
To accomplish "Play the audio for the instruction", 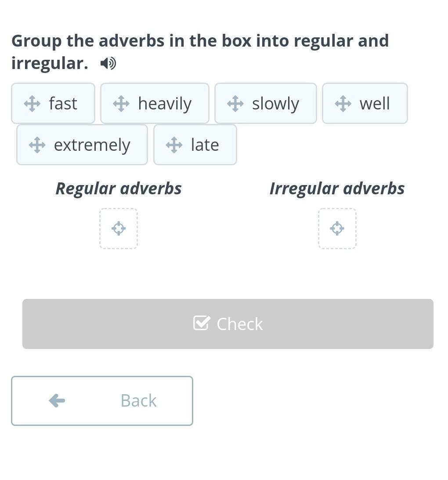I will click(x=108, y=64).
